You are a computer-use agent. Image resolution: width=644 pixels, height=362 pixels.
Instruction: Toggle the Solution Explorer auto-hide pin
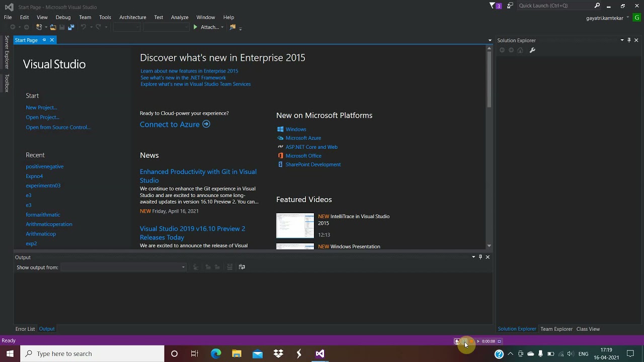(x=629, y=40)
